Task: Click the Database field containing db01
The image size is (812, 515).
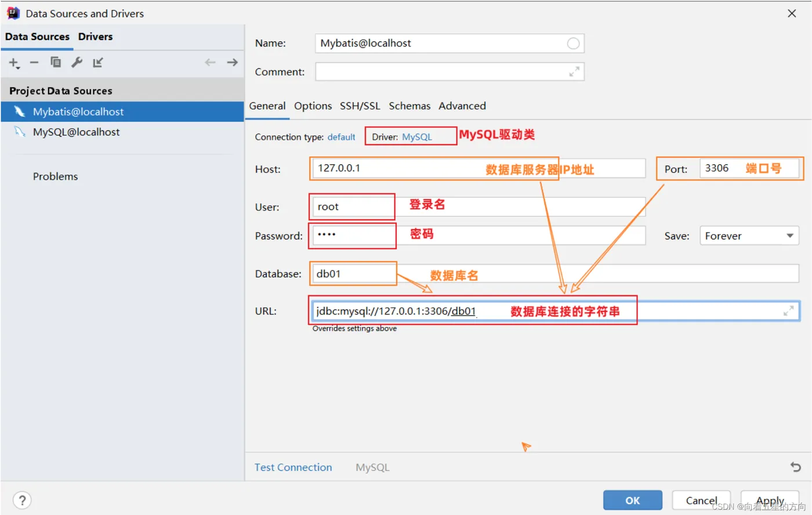Action: point(555,274)
